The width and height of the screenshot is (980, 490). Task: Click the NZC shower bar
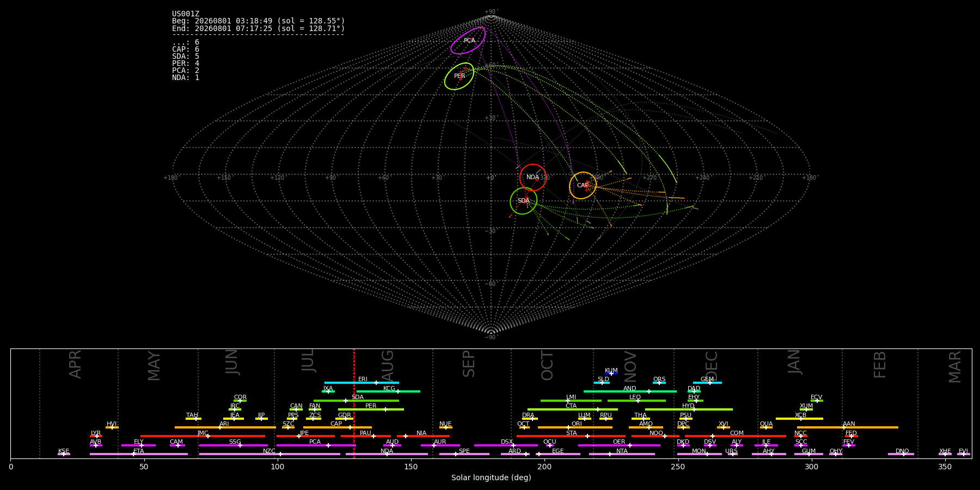[x=269, y=454]
